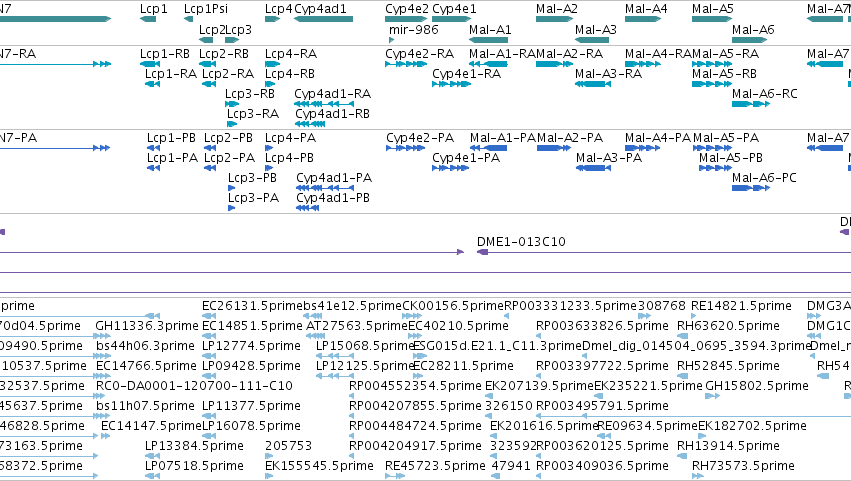The height and width of the screenshot is (481, 851).
Task: Select transcript Cyp4e1-RA
Action: tap(452, 84)
